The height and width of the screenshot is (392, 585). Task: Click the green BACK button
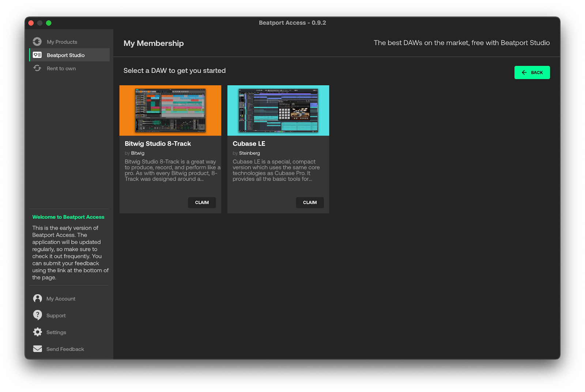click(x=532, y=72)
